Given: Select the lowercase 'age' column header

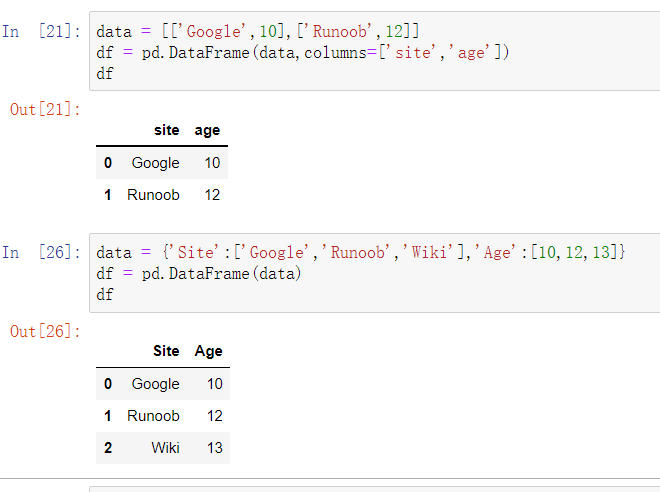Looking at the screenshot, I should [x=207, y=130].
